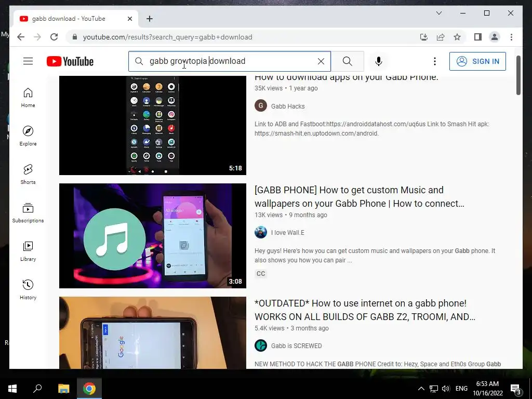Show hidden tray icons chevron
This screenshot has height=399, width=532.
421,389
